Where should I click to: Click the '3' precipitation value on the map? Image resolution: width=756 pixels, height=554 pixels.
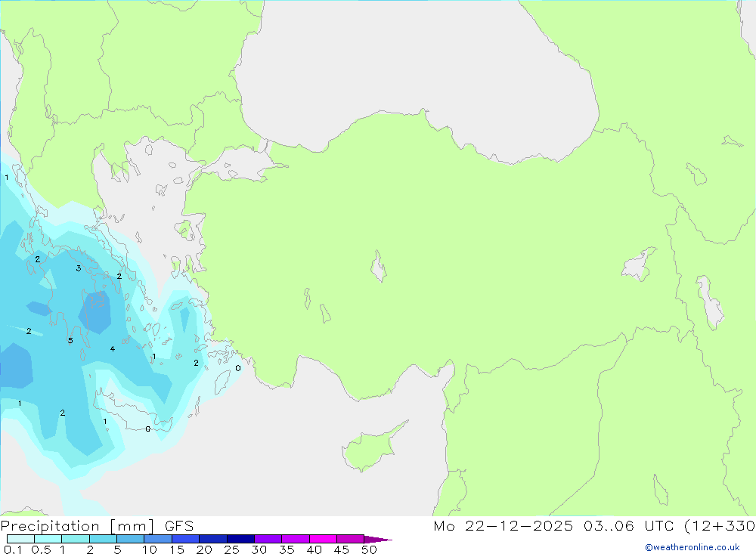pos(78,268)
